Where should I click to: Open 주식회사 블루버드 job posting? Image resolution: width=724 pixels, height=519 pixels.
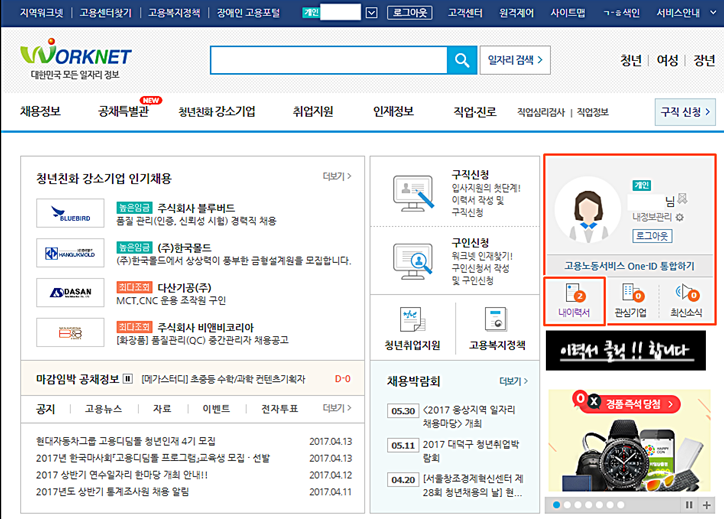[x=196, y=208]
